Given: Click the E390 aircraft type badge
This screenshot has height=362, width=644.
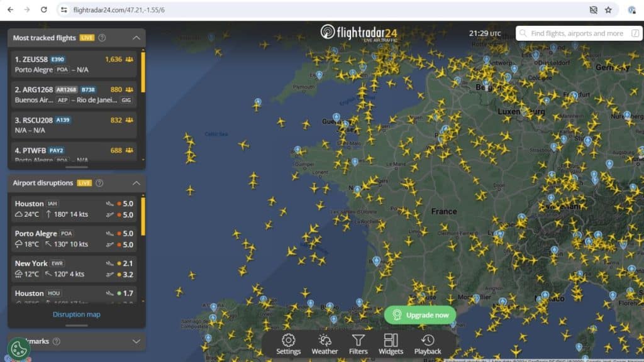Looking at the screenshot, I should (x=57, y=60).
